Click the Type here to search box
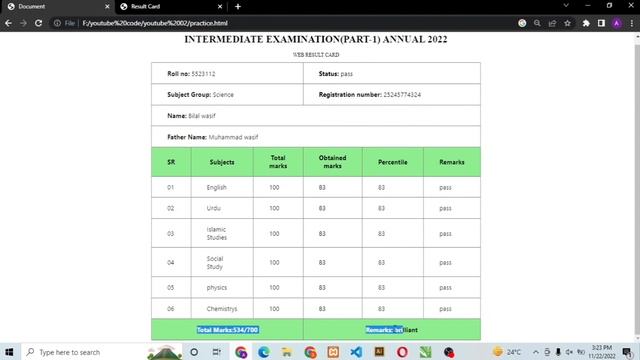640x360 pixels. point(84,352)
